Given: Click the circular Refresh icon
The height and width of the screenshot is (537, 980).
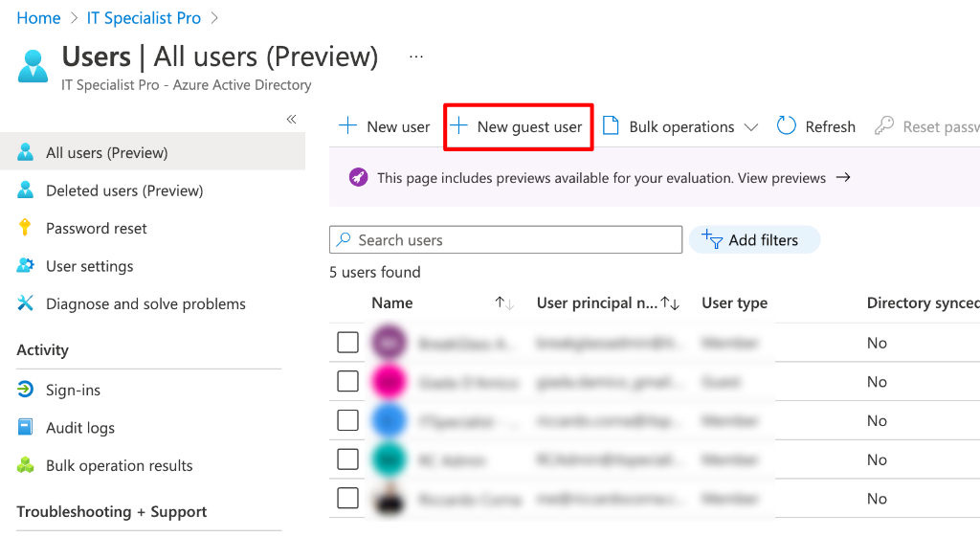Looking at the screenshot, I should [x=787, y=125].
